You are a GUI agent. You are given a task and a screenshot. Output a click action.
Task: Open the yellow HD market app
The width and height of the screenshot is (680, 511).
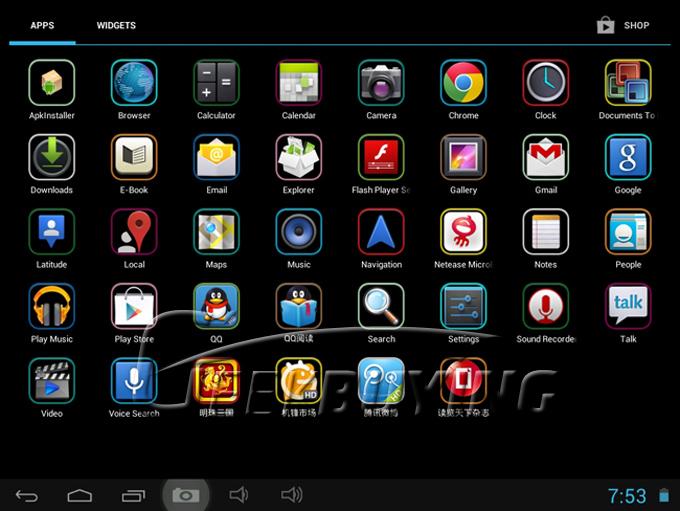(x=299, y=381)
